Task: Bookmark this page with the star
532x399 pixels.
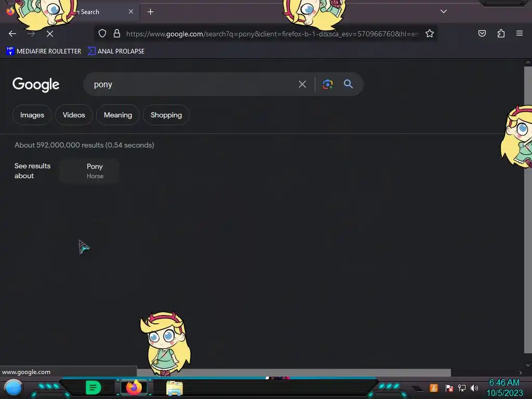Action: pyautogui.click(x=430, y=33)
